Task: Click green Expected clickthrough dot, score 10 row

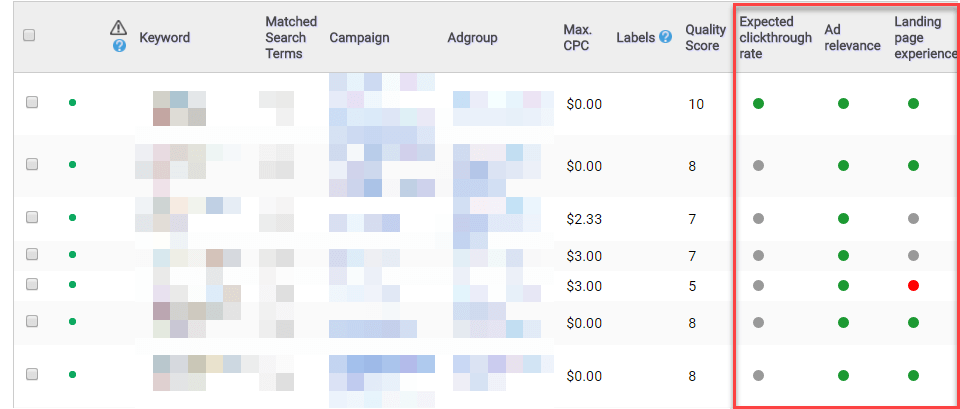Action: [758, 103]
